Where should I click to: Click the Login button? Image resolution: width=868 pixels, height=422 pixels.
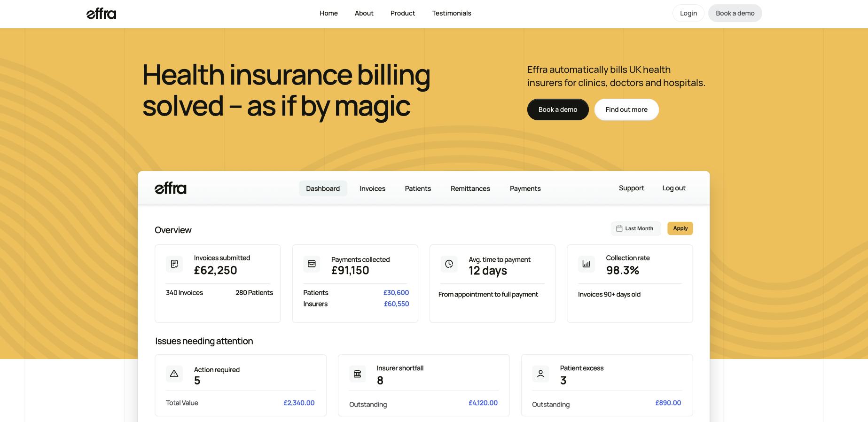tap(688, 13)
